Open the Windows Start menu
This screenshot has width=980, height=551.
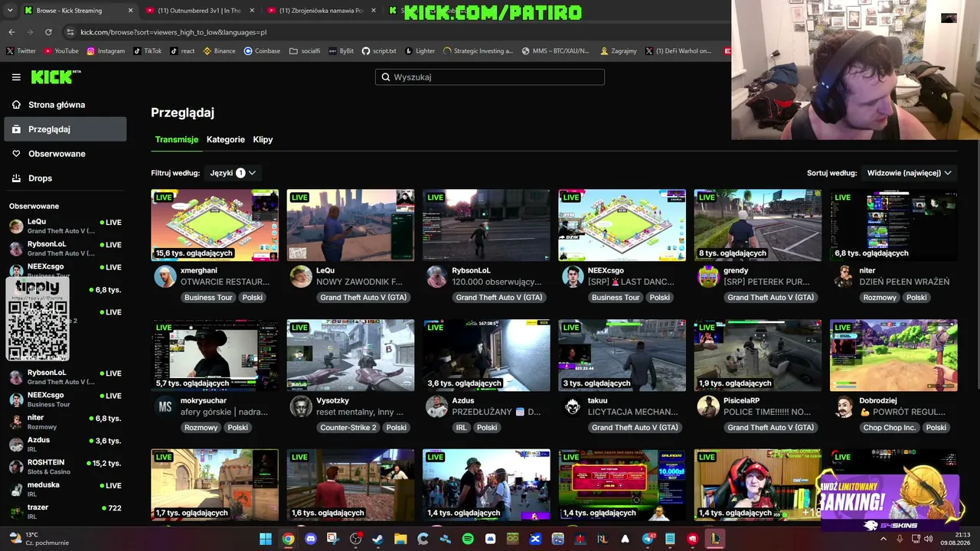coord(266,539)
